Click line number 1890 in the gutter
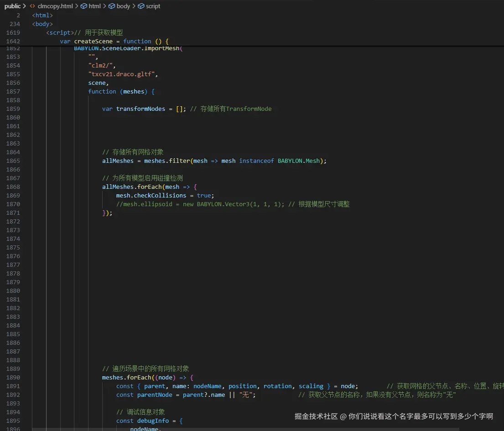 [13, 377]
